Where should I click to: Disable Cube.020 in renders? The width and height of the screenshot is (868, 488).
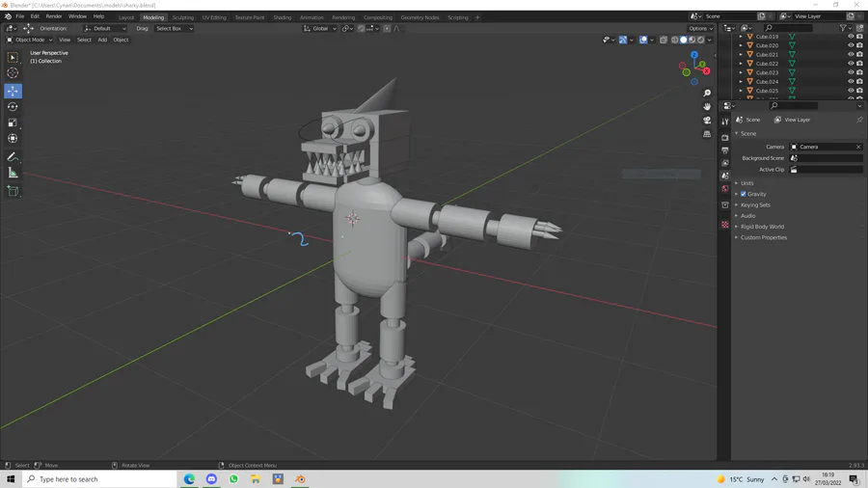[859, 45]
